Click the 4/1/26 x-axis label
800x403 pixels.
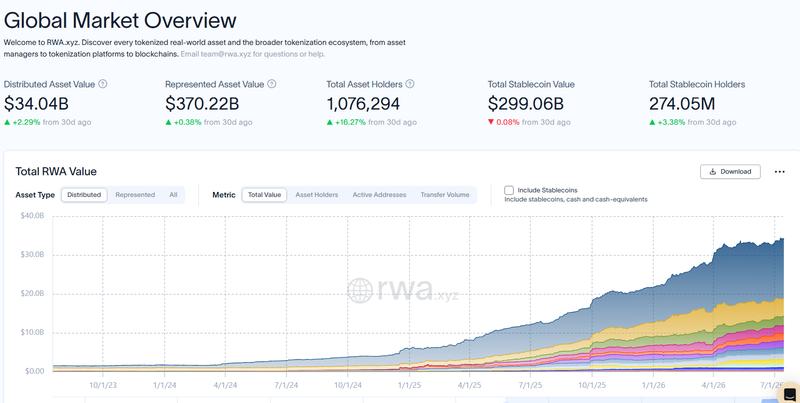click(713, 385)
